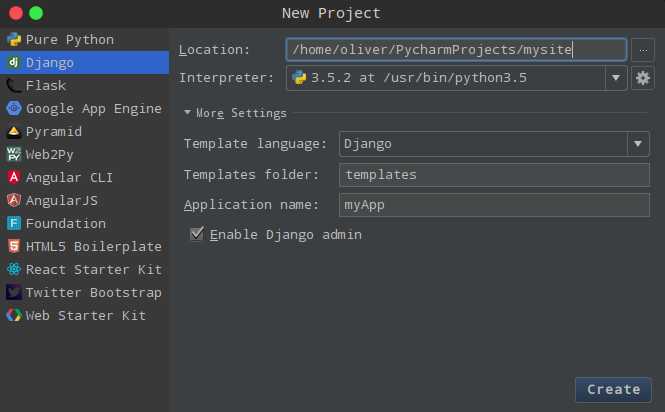Collapse the More Settings section
Screen dimensions: 665x412
coord(187,113)
